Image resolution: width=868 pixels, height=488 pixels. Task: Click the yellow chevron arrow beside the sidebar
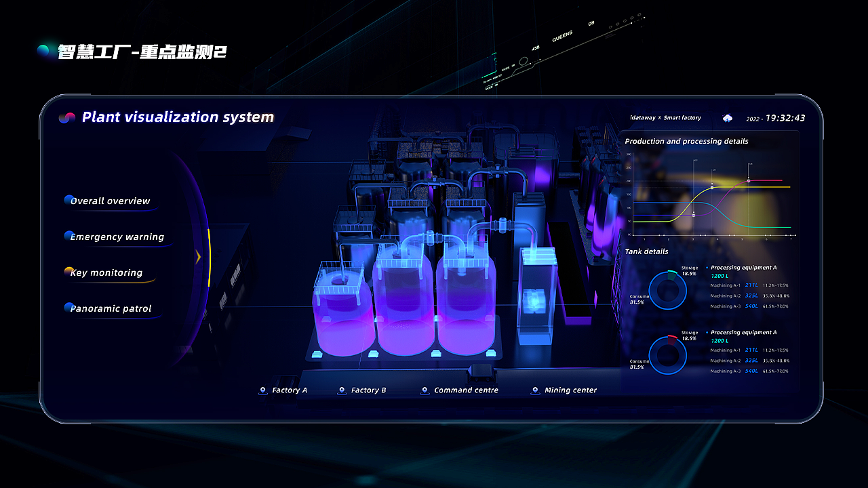(197, 257)
